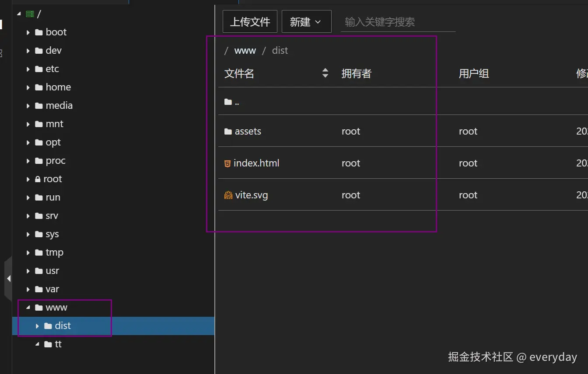Image resolution: width=588 pixels, height=374 pixels.
Task: Click the etc folder icon
Action: 39,69
